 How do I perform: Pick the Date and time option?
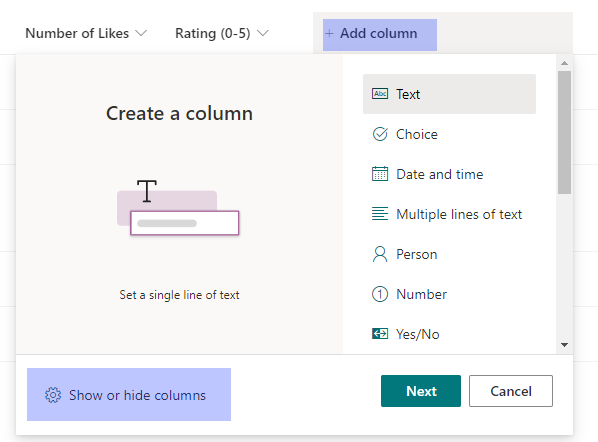(x=449, y=174)
